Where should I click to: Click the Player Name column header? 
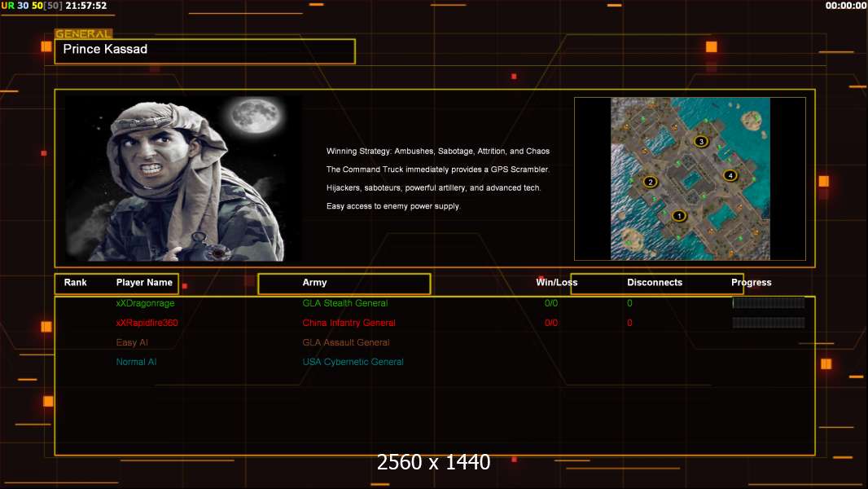point(144,283)
